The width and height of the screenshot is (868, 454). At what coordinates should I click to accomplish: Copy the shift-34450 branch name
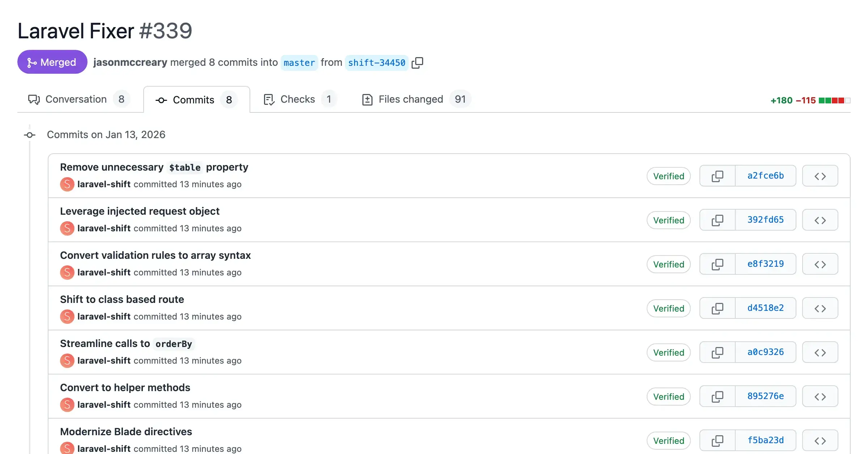pos(418,62)
